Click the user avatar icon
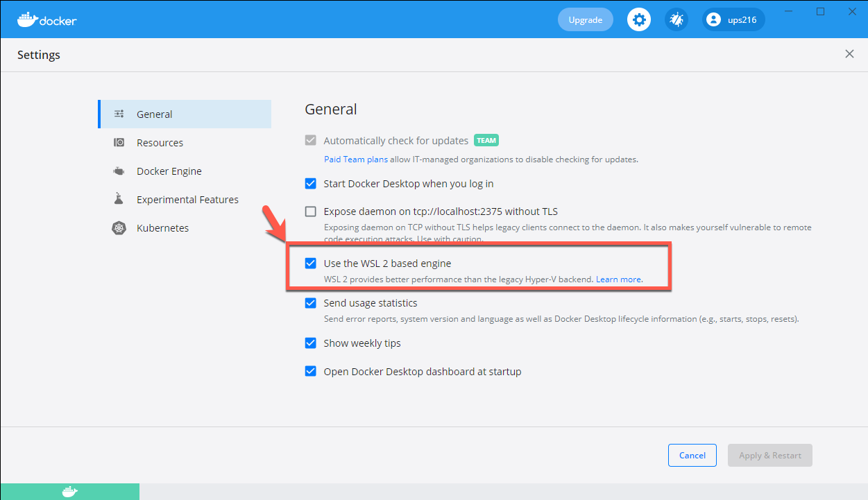The image size is (868, 500). tap(713, 19)
